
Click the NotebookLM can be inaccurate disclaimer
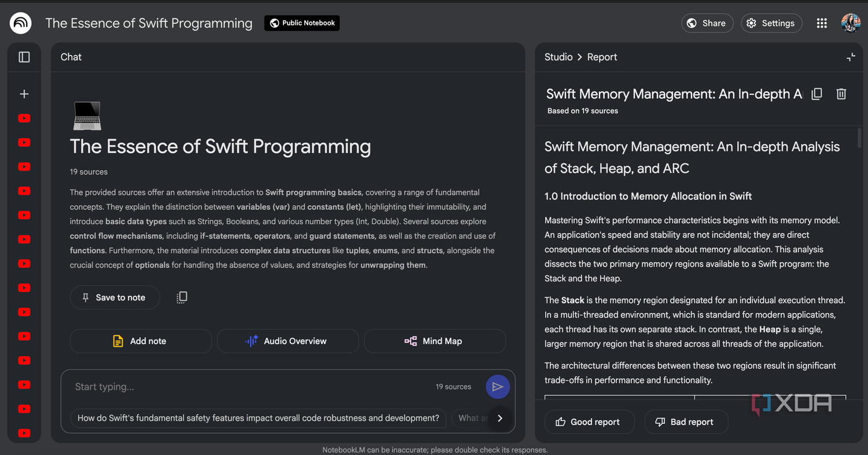[x=435, y=450]
